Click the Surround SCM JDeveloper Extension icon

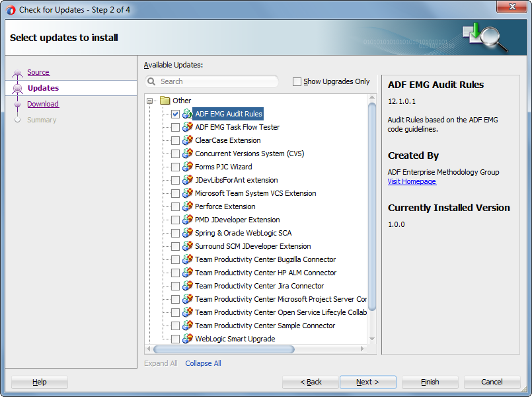click(187, 246)
